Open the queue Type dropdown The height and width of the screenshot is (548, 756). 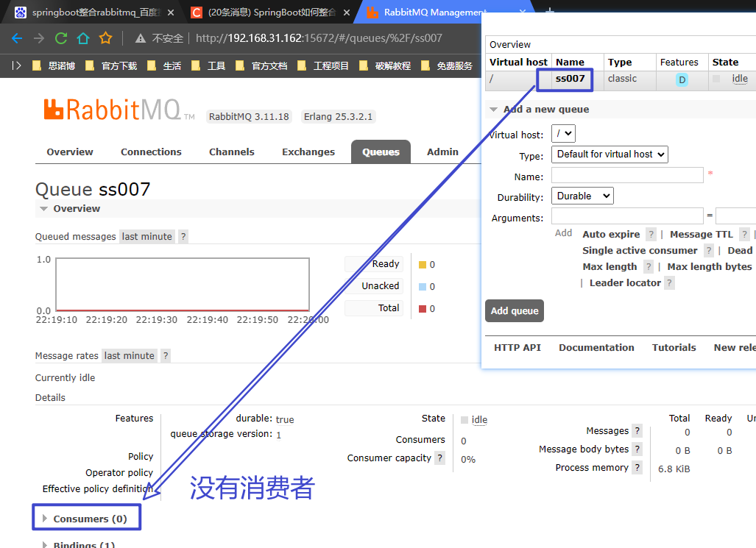[x=610, y=154]
